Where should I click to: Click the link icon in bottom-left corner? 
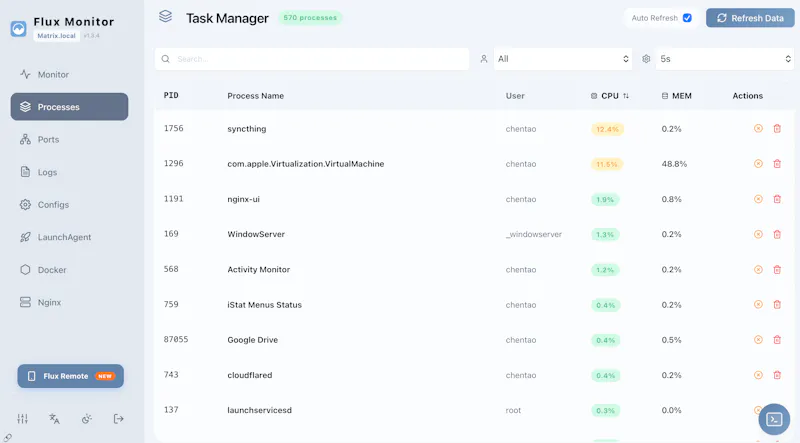pos(8,437)
